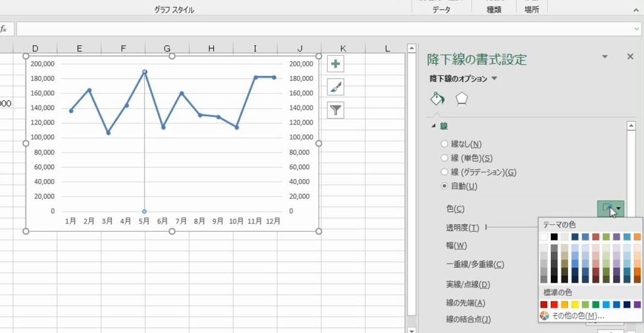Select column G header
Image resolution: width=644 pixels, height=333 pixels.
coord(167,49)
